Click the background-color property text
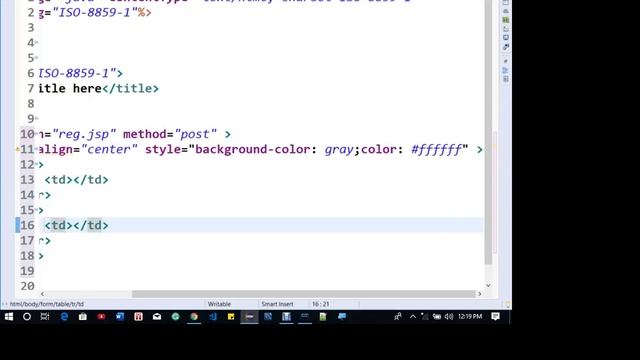This screenshot has height=360, width=640. 253,149
